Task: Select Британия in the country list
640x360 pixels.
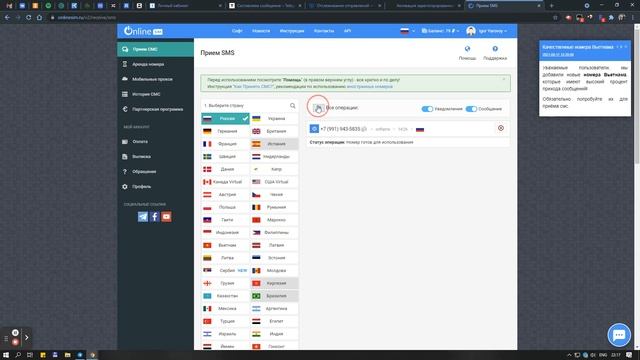Action: pyautogui.click(x=274, y=131)
